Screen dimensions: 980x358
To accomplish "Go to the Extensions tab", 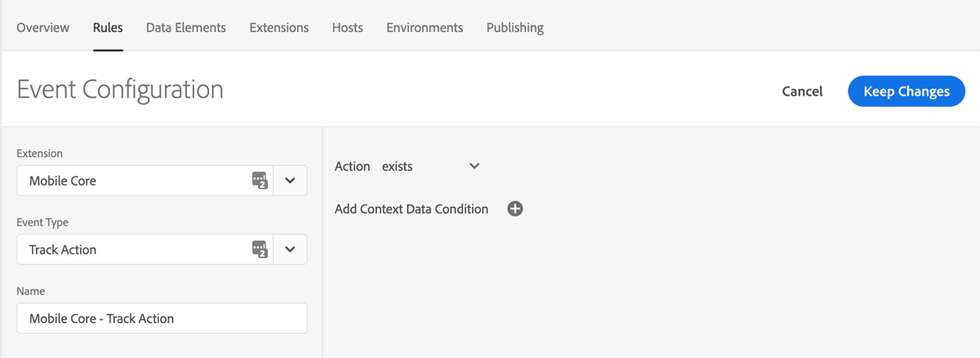I will 279,28.
